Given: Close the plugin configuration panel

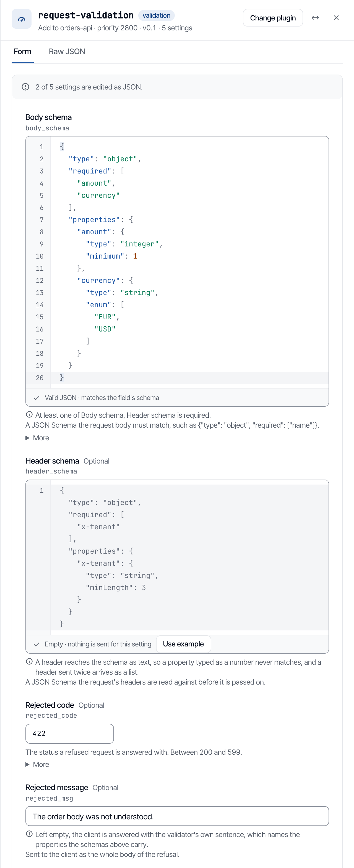Looking at the screenshot, I should (x=336, y=18).
